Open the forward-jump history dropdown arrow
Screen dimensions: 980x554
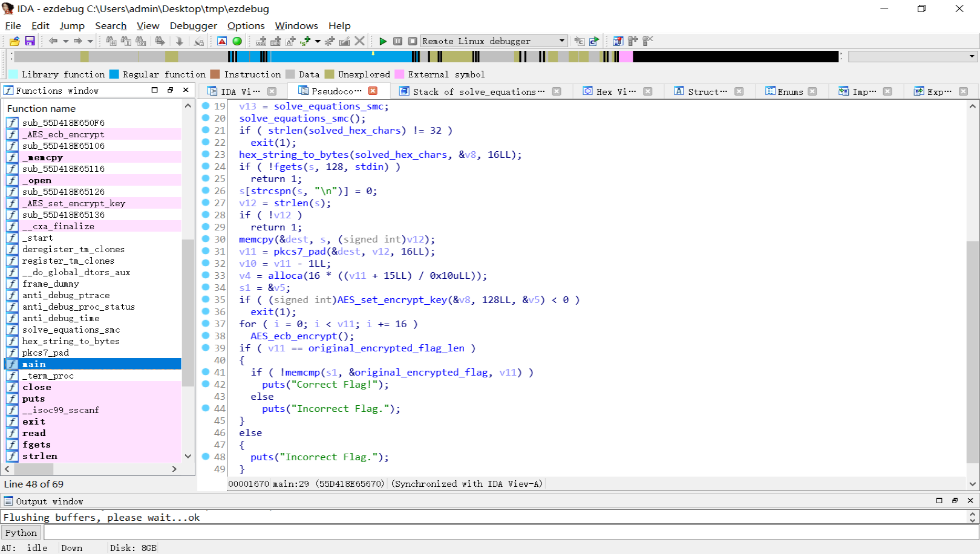[x=90, y=41]
